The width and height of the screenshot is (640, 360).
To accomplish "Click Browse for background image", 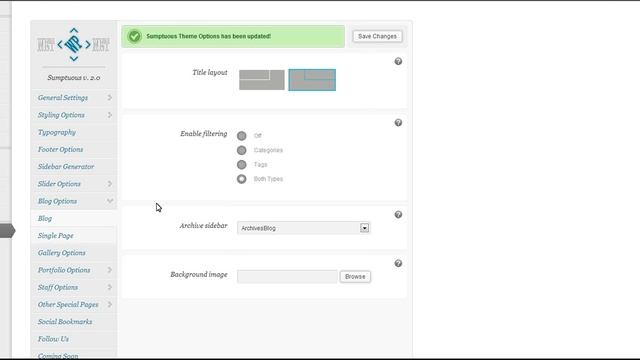I will point(355,276).
